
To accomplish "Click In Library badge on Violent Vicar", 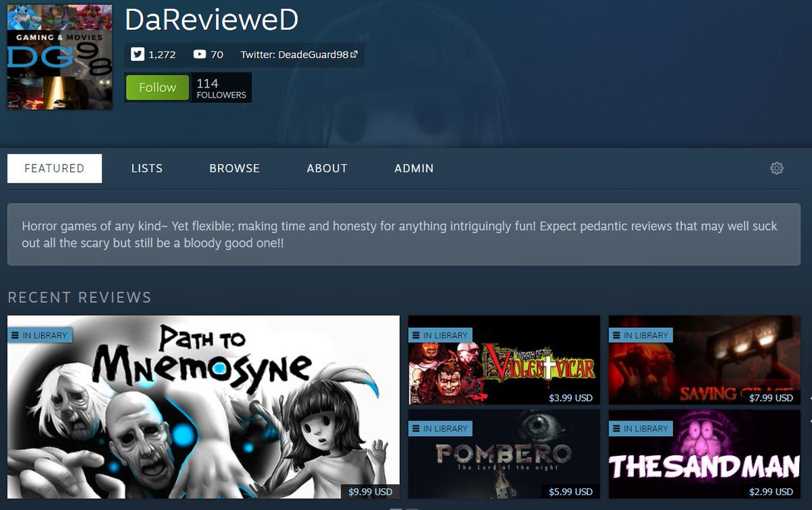I will 441,335.
